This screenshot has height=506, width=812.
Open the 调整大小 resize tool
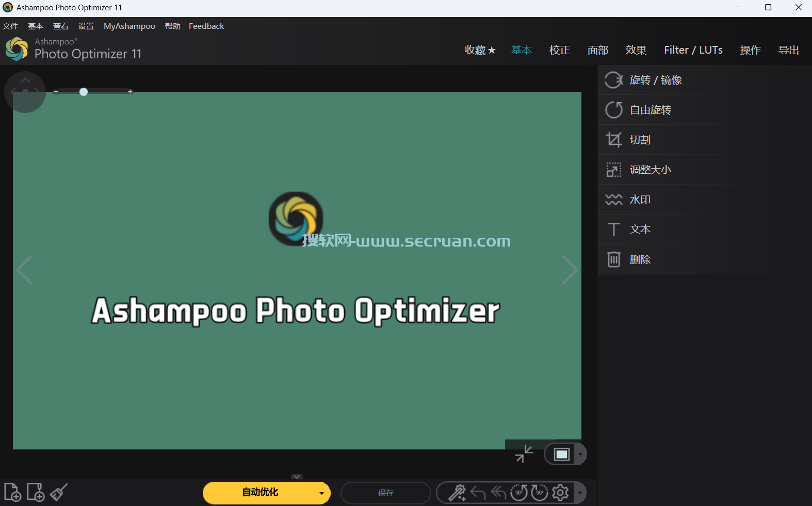pos(704,170)
